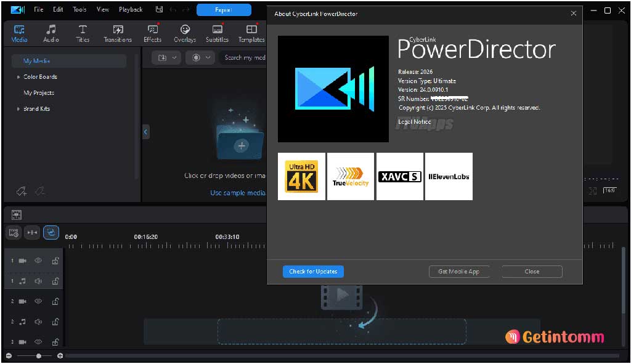The height and width of the screenshot is (364, 631).
Task: Toggle visibility of video track 2
Action: pyautogui.click(x=38, y=301)
